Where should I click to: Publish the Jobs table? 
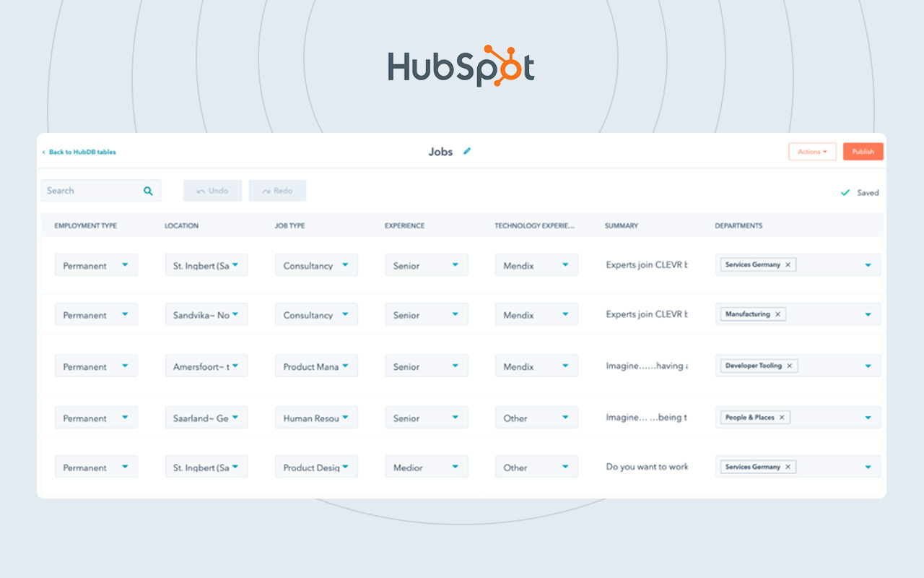coord(863,152)
